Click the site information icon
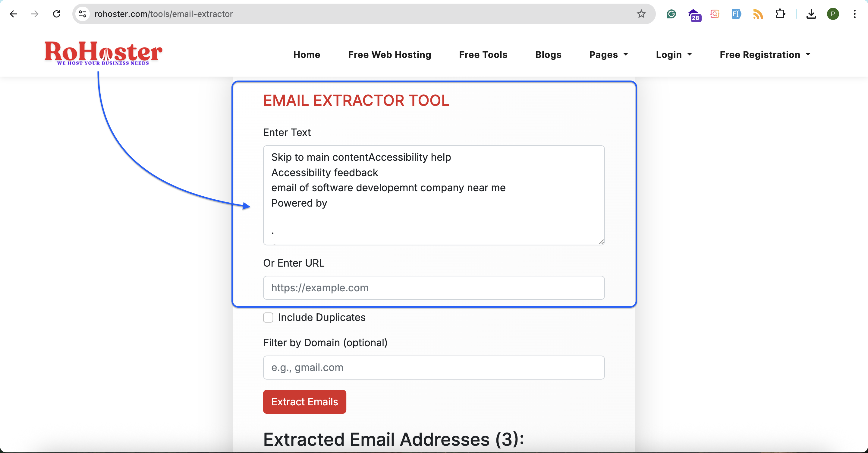This screenshot has width=868, height=453. 83,14
